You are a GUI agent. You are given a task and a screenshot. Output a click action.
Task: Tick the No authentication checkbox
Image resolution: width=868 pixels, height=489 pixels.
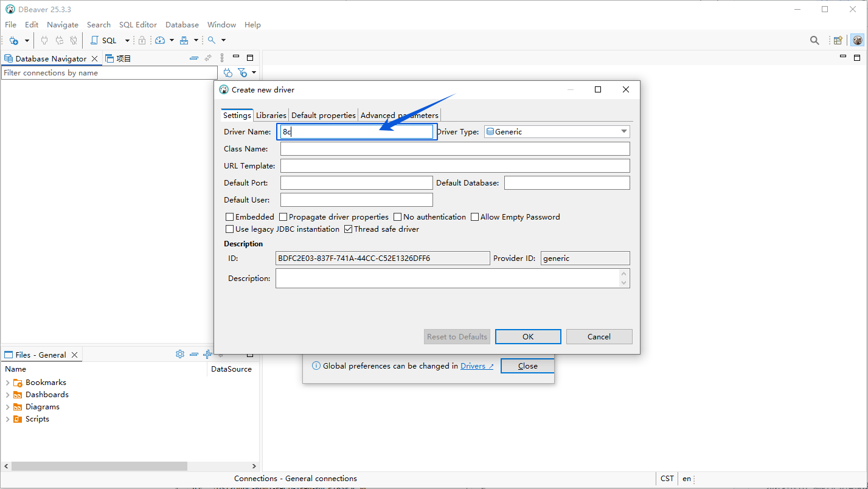pos(398,217)
